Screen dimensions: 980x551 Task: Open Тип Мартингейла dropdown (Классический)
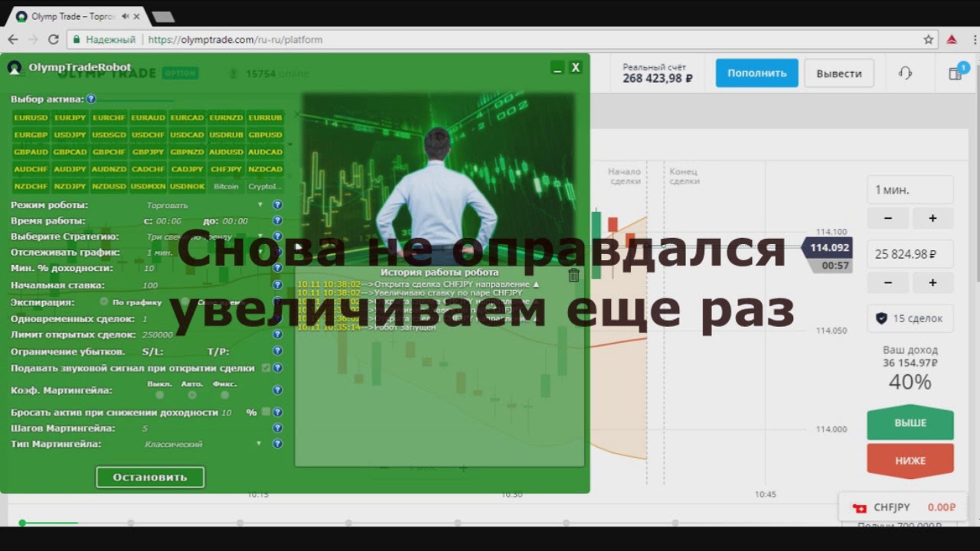tap(204, 444)
